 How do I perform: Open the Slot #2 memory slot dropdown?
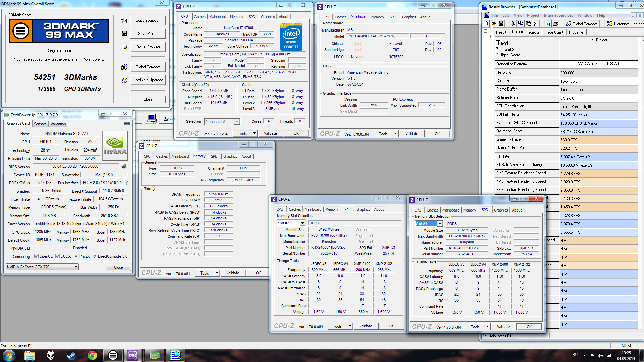coord(291,223)
